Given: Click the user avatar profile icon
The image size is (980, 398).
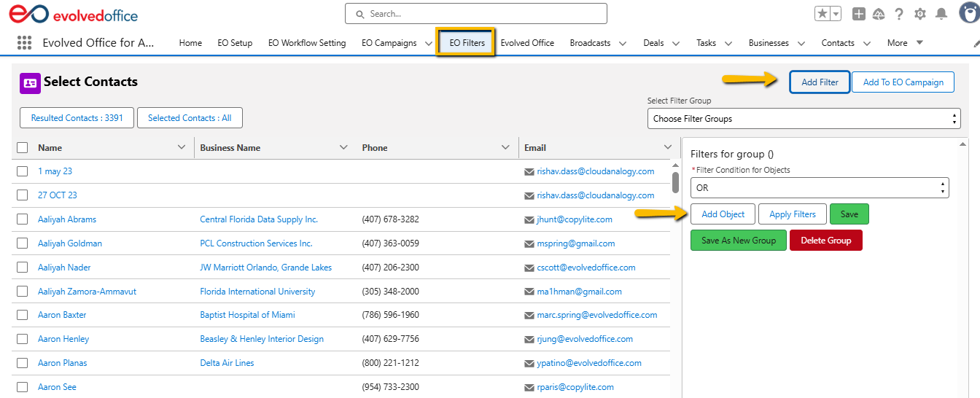Looking at the screenshot, I should [x=968, y=14].
